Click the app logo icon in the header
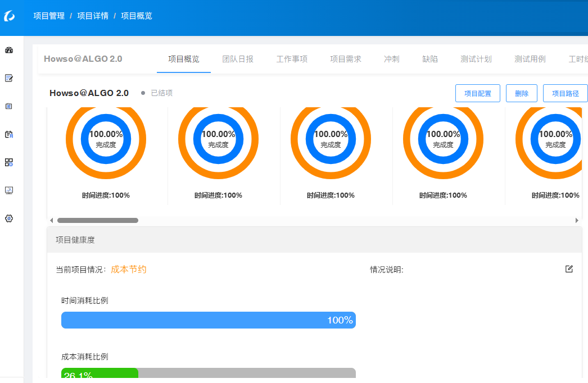The height and width of the screenshot is (383, 588). tap(10, 16)
